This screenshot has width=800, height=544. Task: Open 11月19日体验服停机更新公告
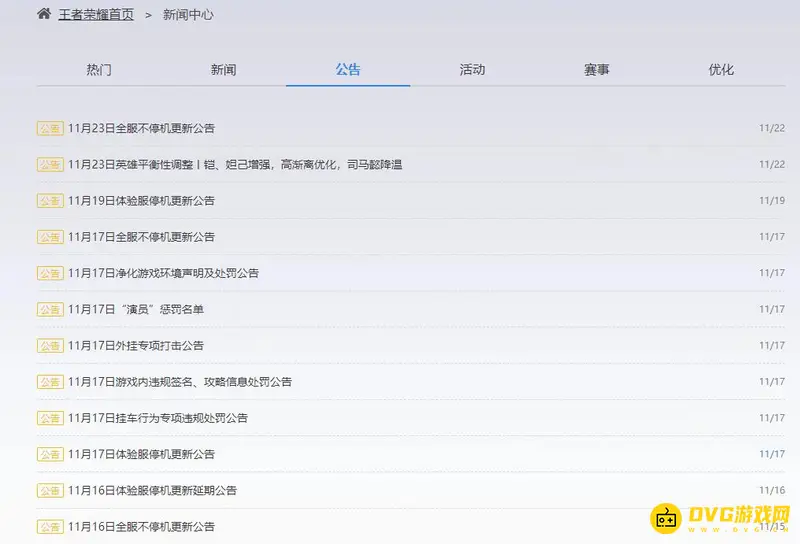(141, 201)
